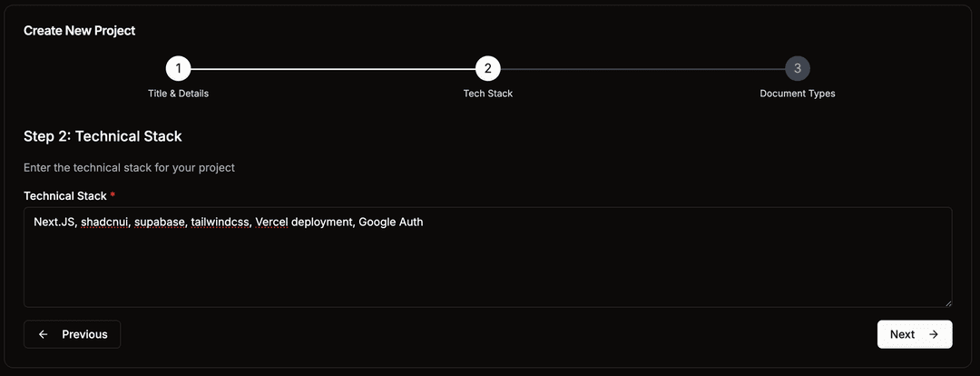Image resolution: width=980 pixels, height=376 pixels.
Task: Select the step 1 circle indicator
Action: pos(178,68)
